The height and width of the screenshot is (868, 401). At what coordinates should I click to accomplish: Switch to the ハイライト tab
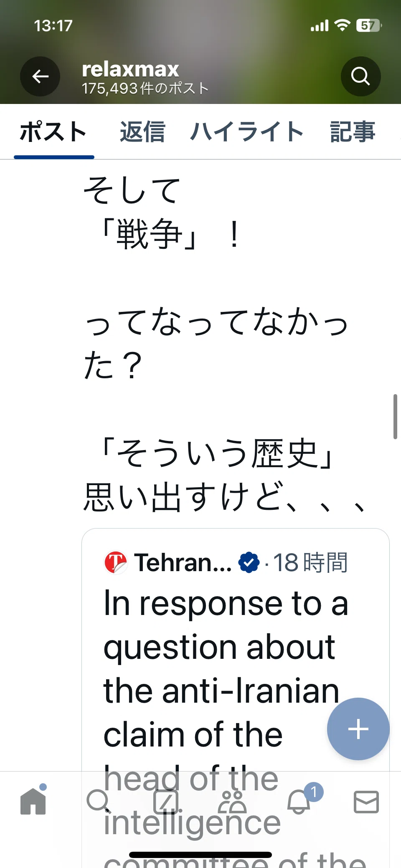[x=247, y=132]
